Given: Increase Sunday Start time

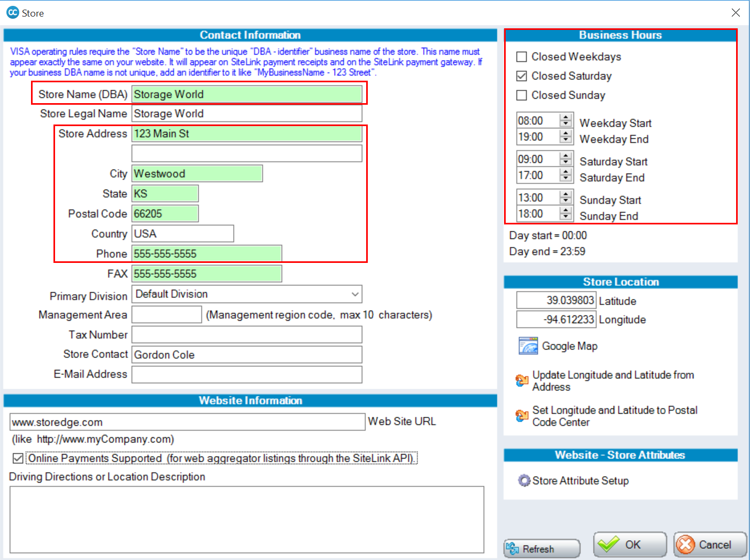Looking at the screenshot, I should point(566,194).
